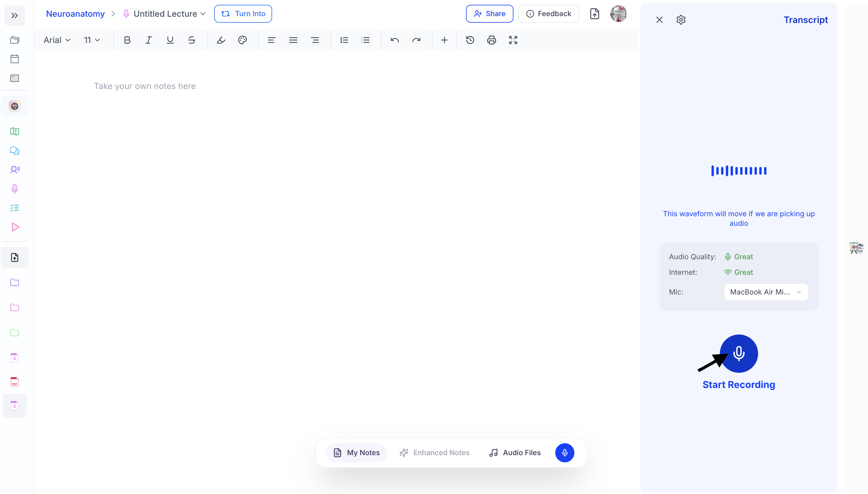Open version history clock icon
The width and height of the screenshot is (868, 494).
point(470,40)
